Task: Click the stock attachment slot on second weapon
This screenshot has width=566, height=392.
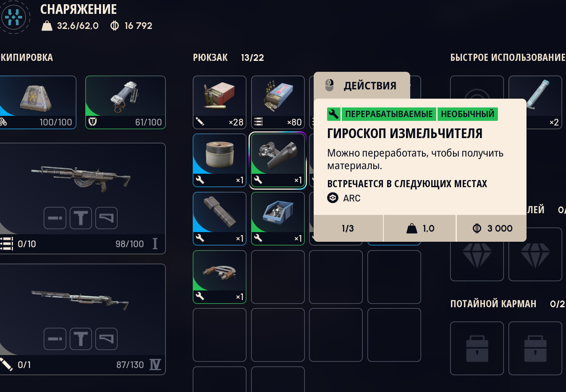Action: [106, 339]
